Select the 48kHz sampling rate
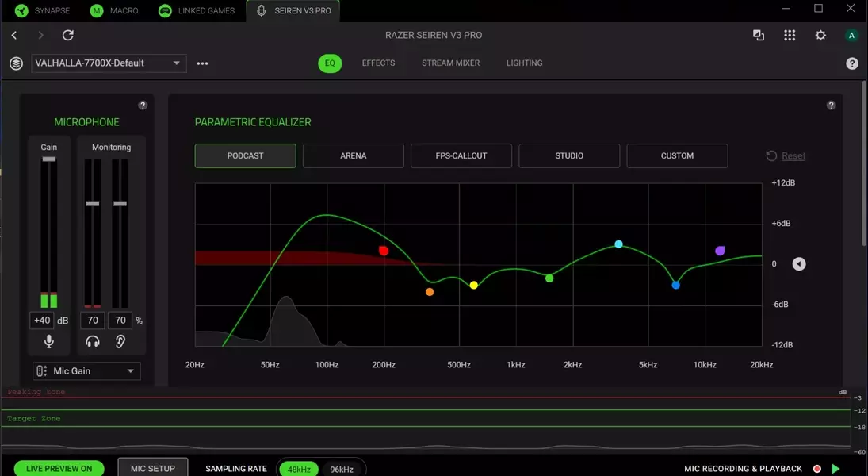Image resolution: width=868 pixels, height=476 pixels. (298, 470)
